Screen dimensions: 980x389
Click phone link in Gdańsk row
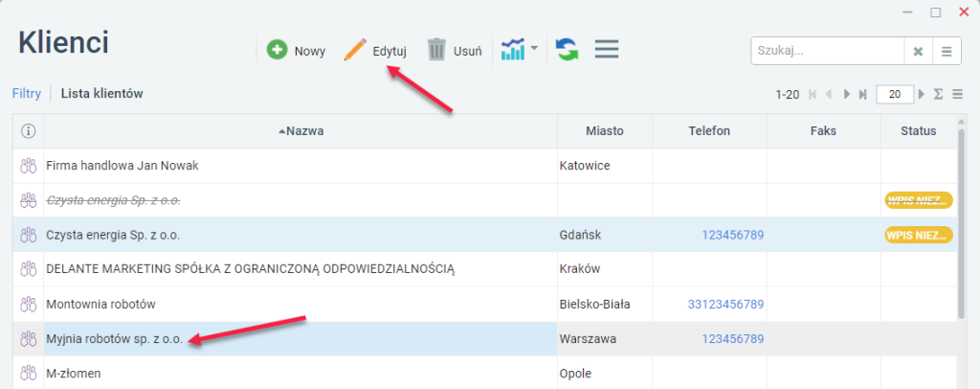(x=732, y=235)
